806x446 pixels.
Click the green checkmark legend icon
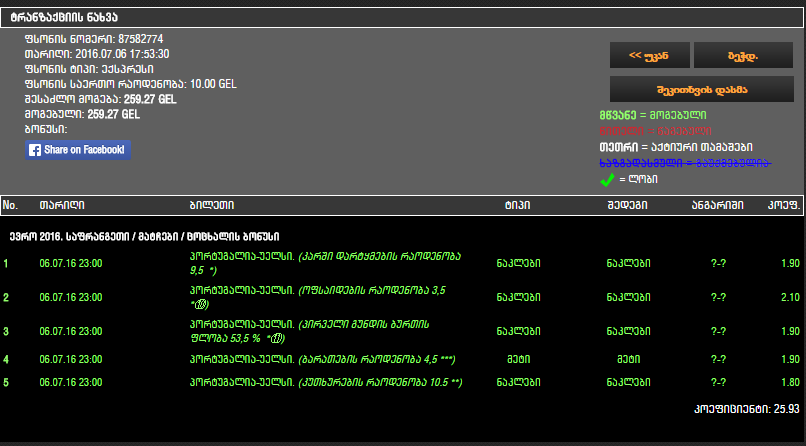tap(607, 180)
